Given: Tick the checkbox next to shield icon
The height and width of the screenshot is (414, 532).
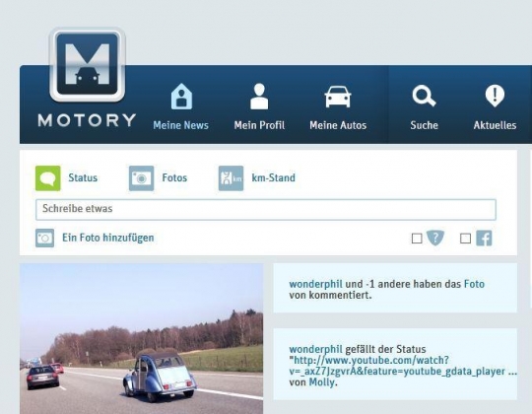Looking at the screenshot, I should [417, 239].
